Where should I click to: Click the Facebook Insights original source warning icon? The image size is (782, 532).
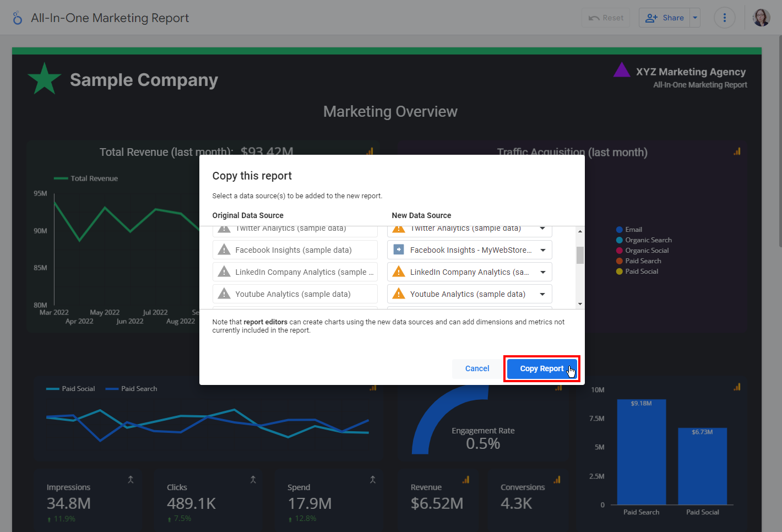pos(224,250)
